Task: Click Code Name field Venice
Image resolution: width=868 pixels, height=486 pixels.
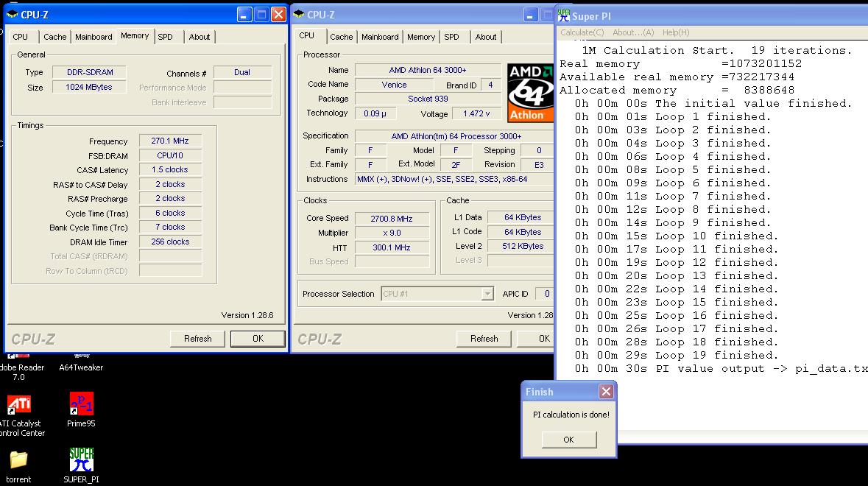Action: click(x=394, y=85)
